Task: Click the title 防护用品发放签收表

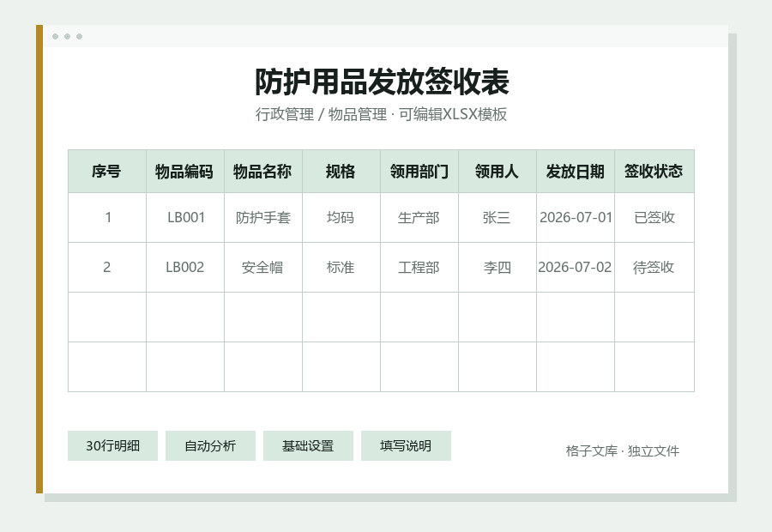Action: click(x=382, y=82)
